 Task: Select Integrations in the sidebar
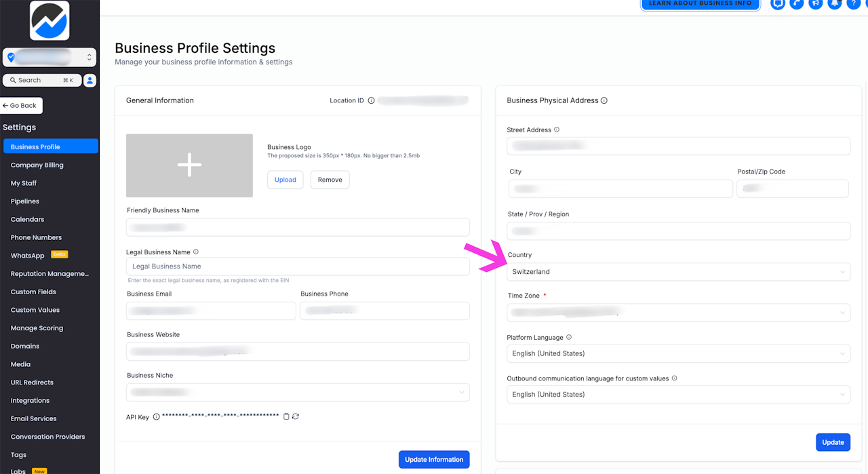tap(30, 400)
